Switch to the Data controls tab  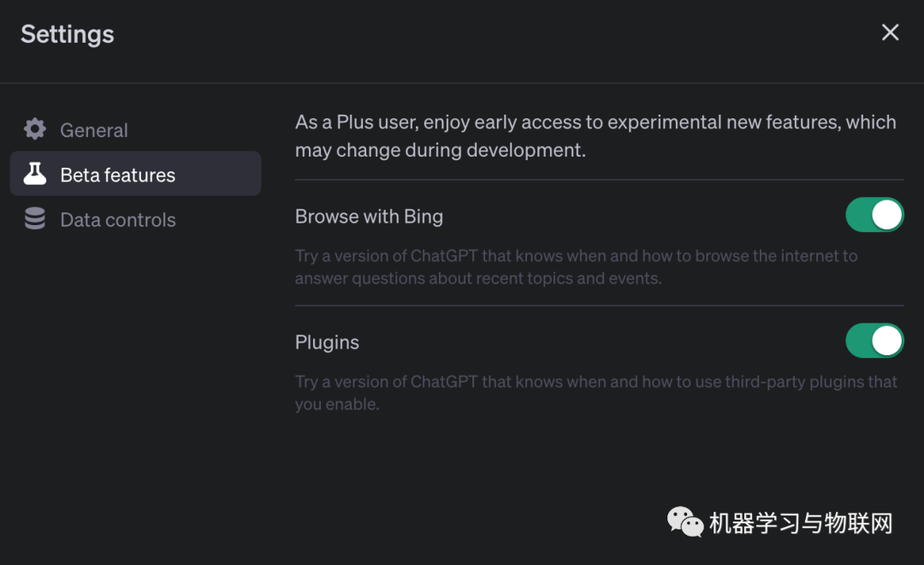[x=117, y=220]
